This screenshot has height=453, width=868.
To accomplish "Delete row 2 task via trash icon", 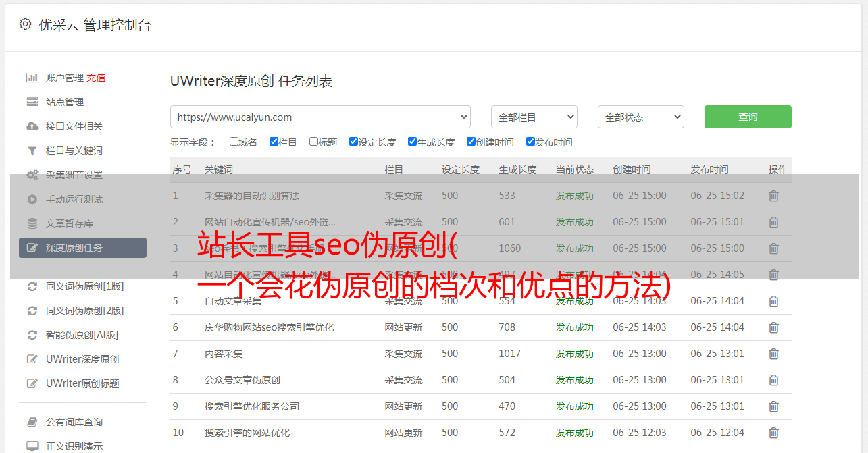I will 773,222.
